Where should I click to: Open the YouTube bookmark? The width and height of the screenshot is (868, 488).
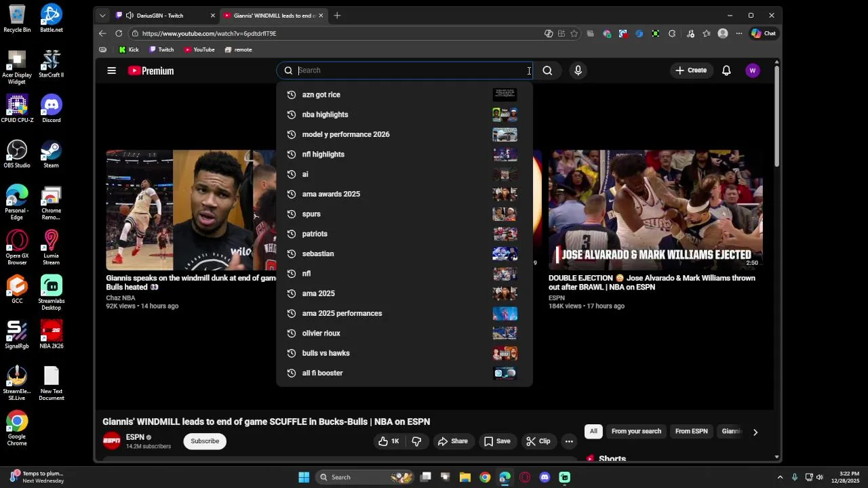199,49
